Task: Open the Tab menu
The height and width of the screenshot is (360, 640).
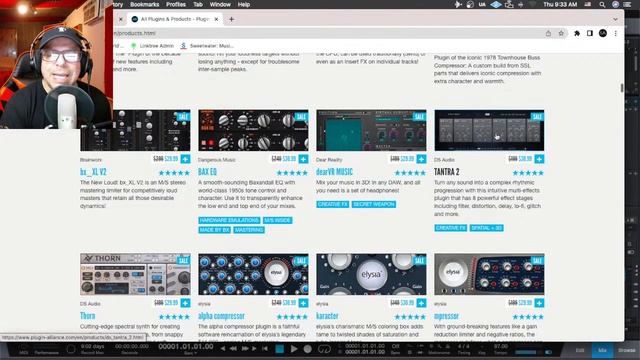Action: pos(198,4)
